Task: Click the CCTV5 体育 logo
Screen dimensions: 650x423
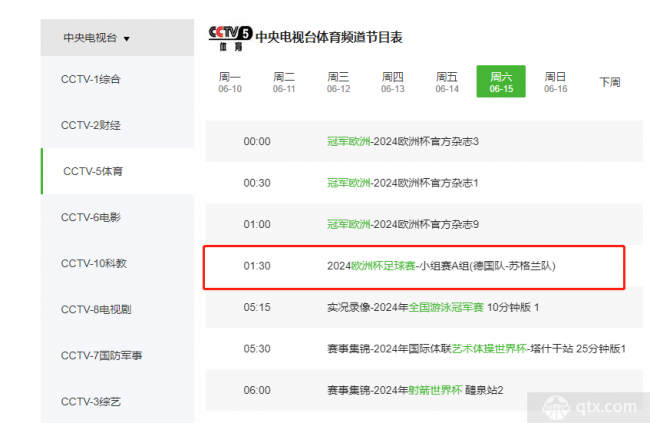Action: (x=230, y=38)
